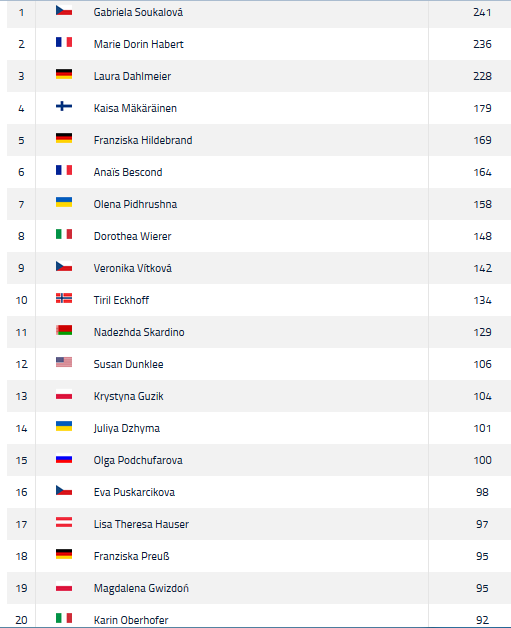Click the USA flag beside Susan Dunklee
The image size is (511, 628).
tap(64, 362)
